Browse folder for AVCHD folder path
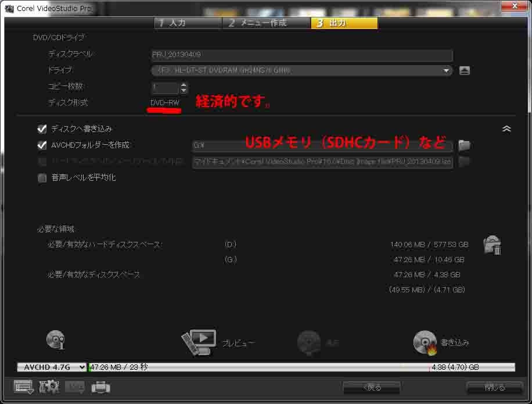532x404 pixels. click(464, 145)
